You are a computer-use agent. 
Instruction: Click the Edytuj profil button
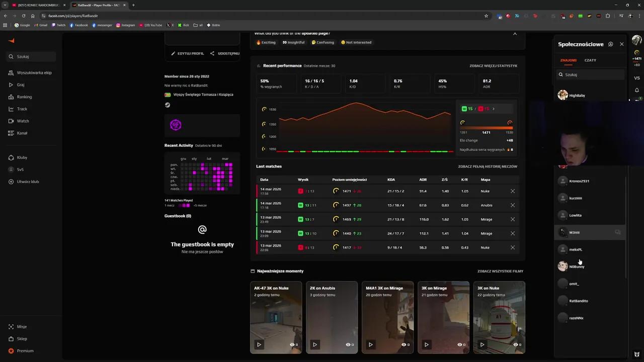coord(187,53)
